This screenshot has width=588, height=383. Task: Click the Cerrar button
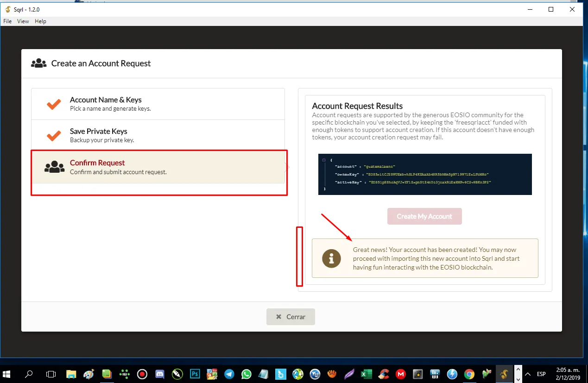pyautogui.click(x=291, y=317)
